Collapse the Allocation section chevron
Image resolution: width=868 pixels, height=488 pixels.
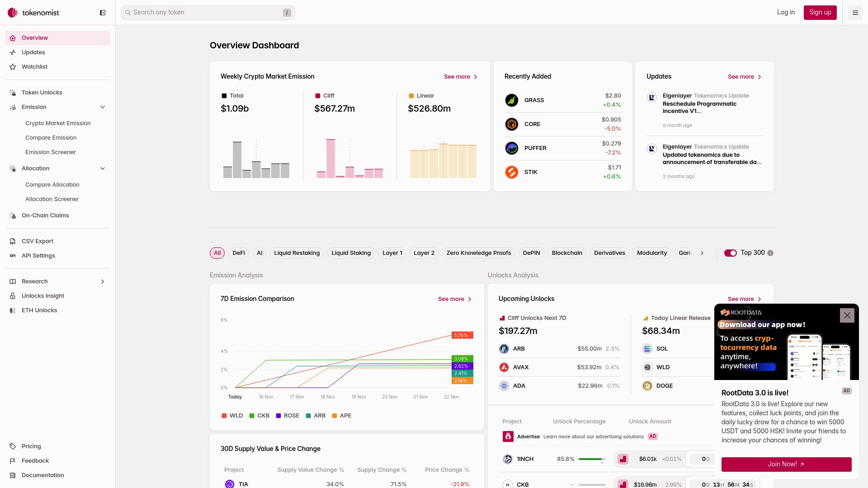point(103,169)
